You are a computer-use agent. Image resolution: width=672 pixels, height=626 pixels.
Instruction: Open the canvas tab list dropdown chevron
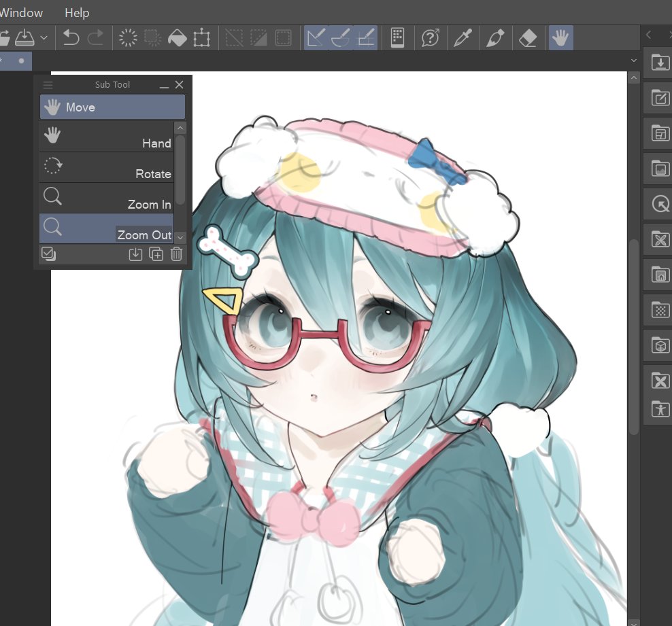click(634, 60)
